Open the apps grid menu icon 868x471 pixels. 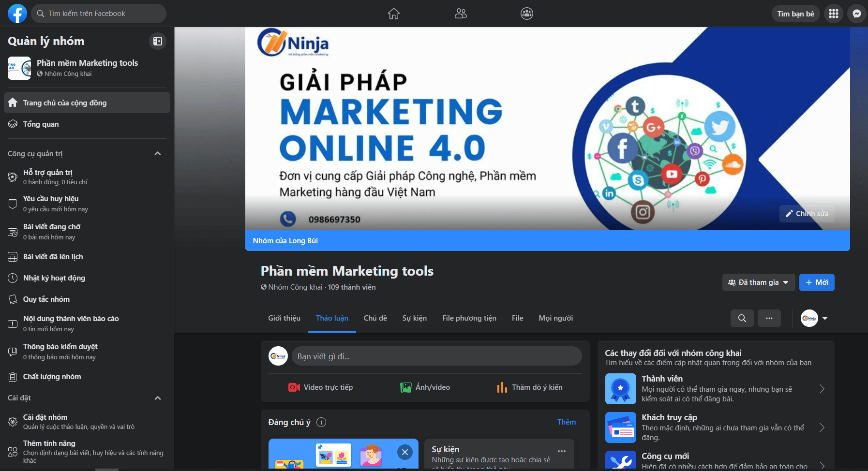pos(834,14)
